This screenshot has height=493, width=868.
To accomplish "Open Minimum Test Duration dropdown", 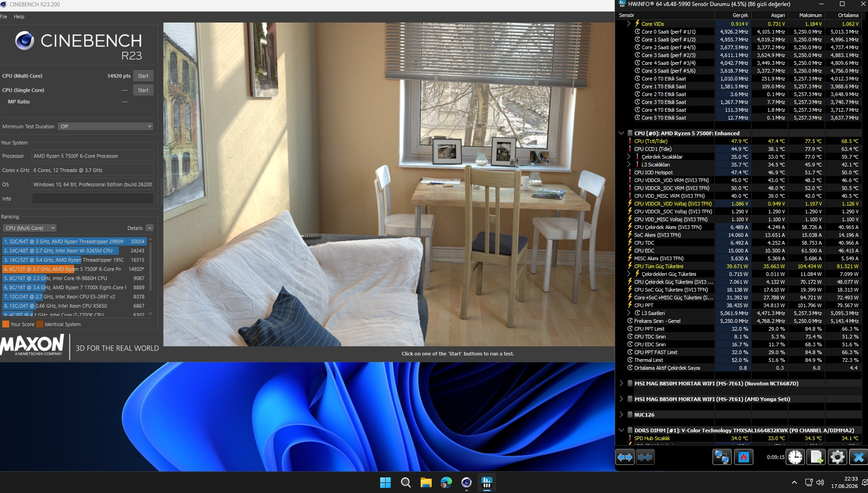I will tap(105, 126).
